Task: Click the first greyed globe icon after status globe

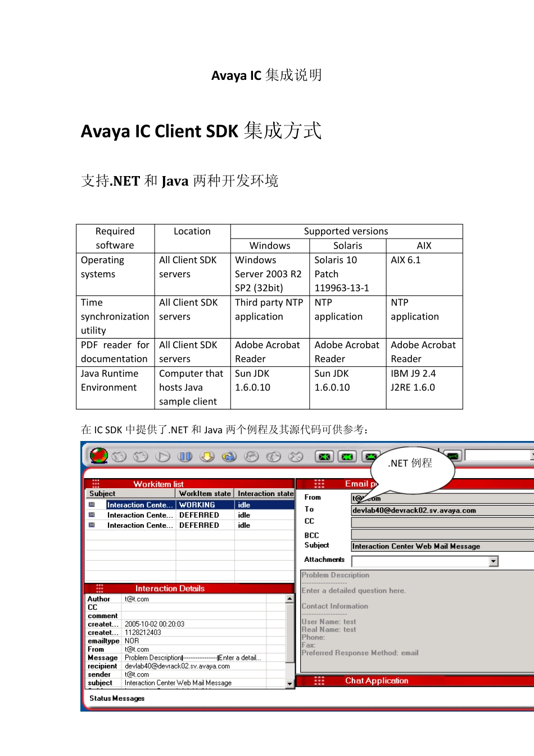Action: [x=119, y=456]
